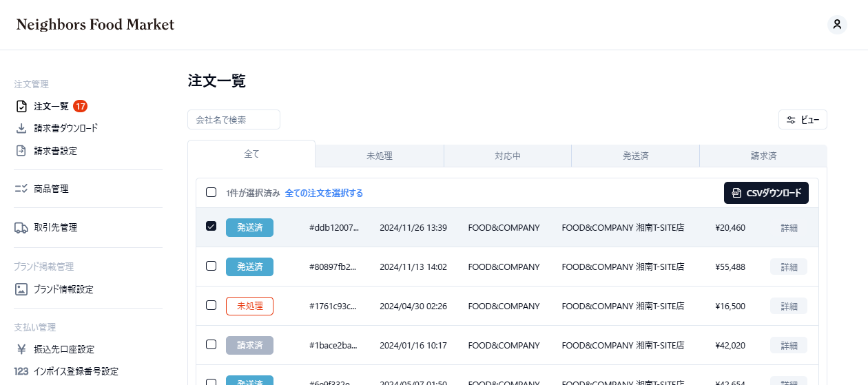Click the CSV file icon in download button
Viewport: 868px width, 385px height.
(737, 193)
